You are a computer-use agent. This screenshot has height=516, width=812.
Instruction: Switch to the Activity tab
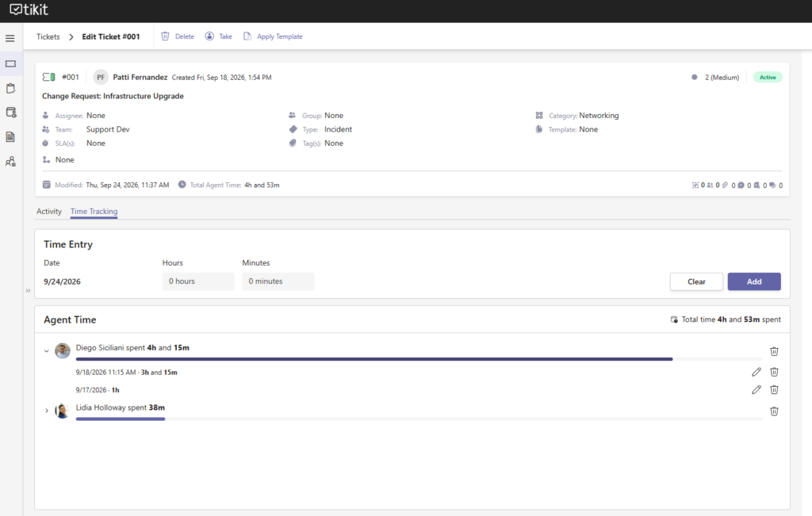point(48,211)
